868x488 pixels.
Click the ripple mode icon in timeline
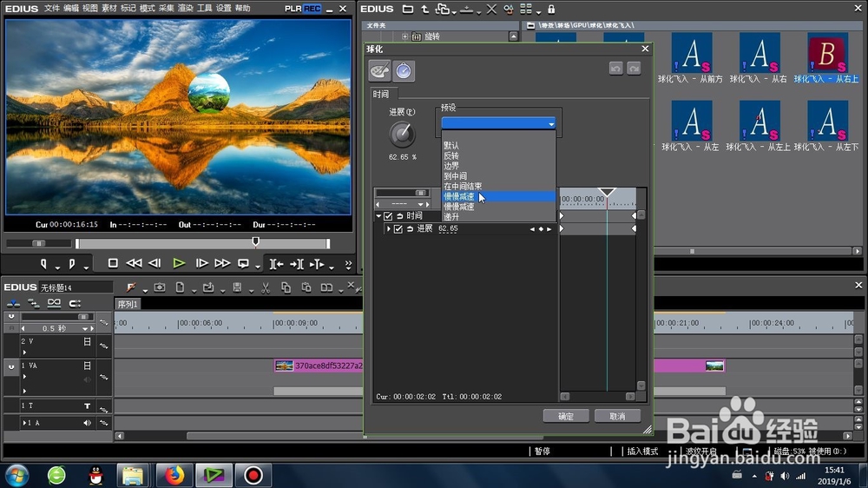coord(34,303)
